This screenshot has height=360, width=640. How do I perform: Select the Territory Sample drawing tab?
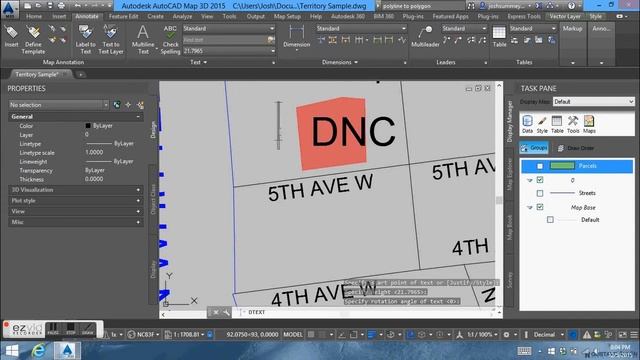(40, 75)
